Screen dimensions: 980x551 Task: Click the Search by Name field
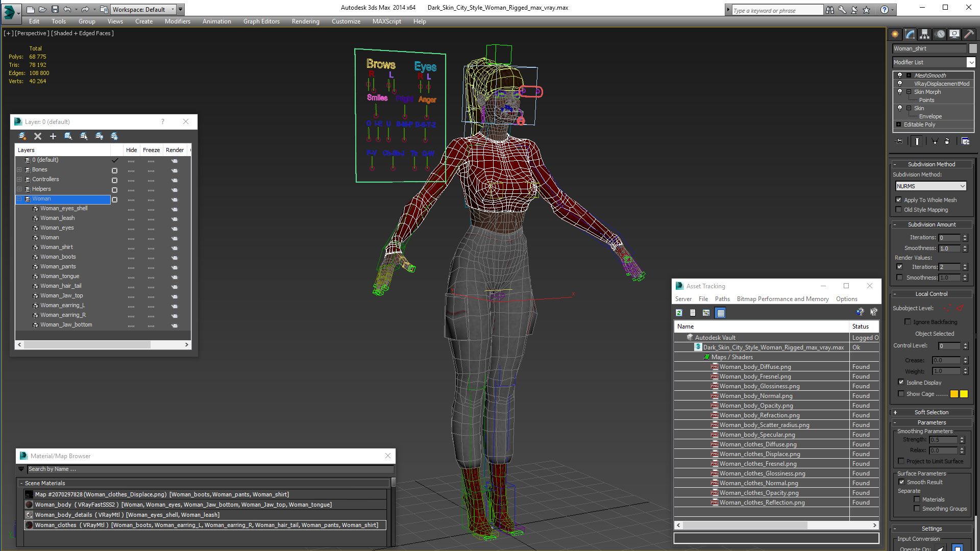point(210,469)
